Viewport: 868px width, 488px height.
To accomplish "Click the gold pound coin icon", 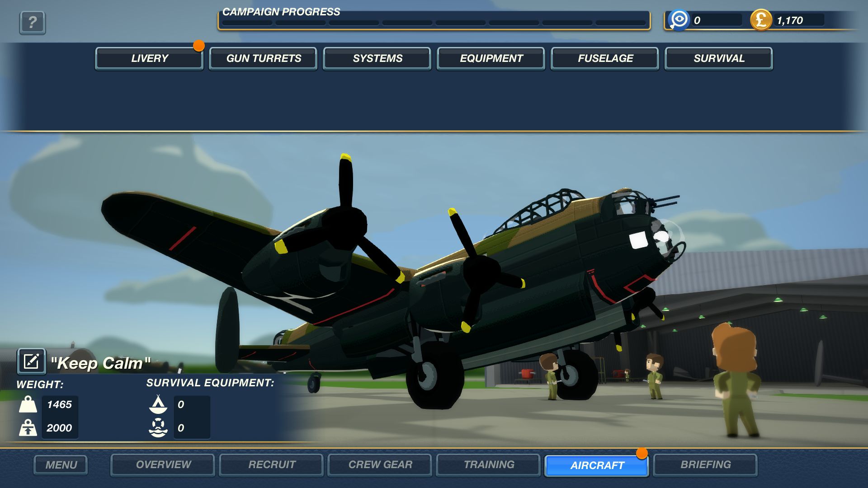I will click(x=761, y=20).
